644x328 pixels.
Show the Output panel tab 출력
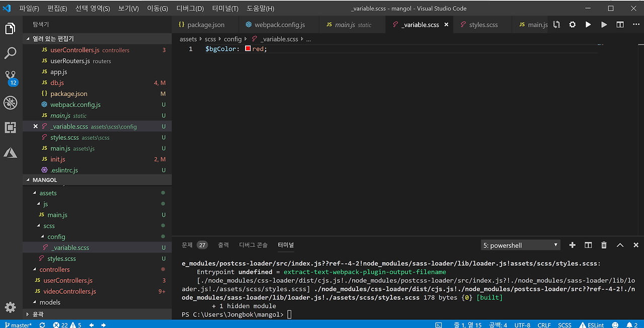click(x=223, y=245)
